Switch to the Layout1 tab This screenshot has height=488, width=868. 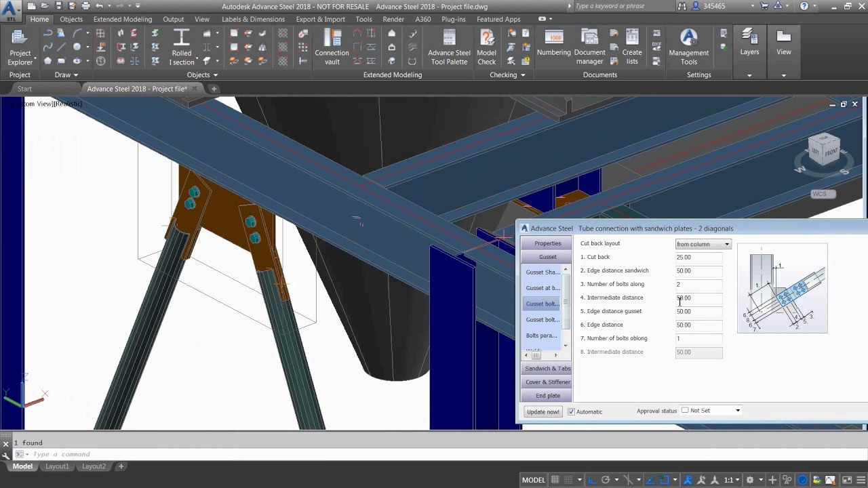coord(57,466)
